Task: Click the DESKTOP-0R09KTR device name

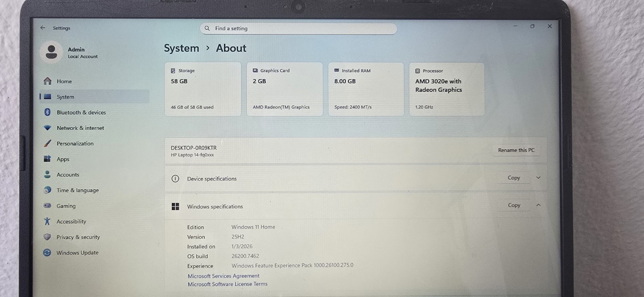Action: click(x=194, y=148)
